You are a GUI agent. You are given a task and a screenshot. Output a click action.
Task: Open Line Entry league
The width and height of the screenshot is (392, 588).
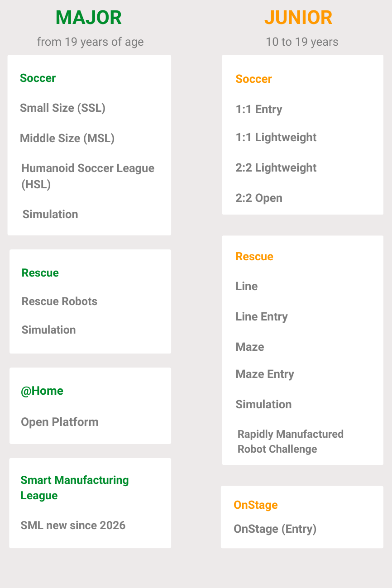click(x=262, y=317)
